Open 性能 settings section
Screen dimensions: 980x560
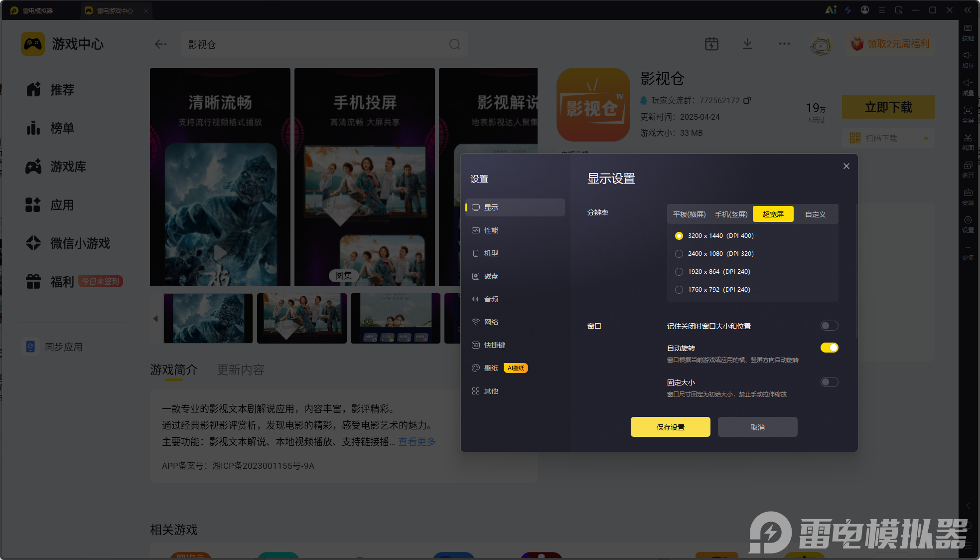point(515,230)
